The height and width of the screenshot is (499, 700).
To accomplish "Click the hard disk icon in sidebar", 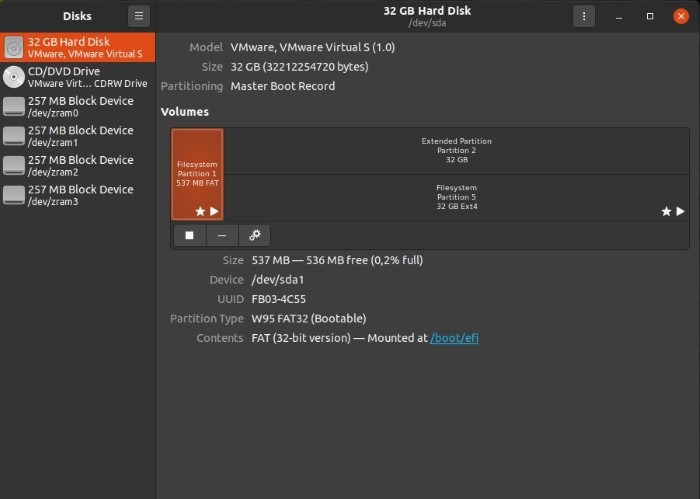I will [14, 47].
